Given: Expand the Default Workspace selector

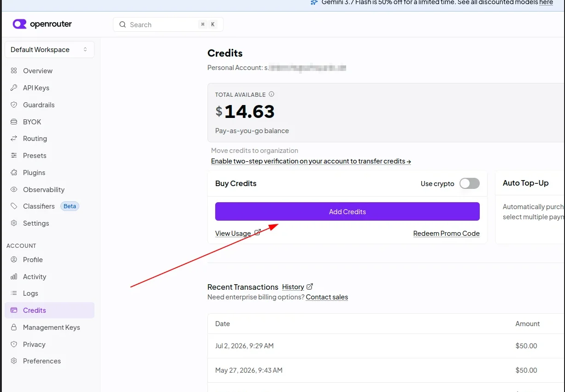Looking at the screenshot, I should point(49,49).
